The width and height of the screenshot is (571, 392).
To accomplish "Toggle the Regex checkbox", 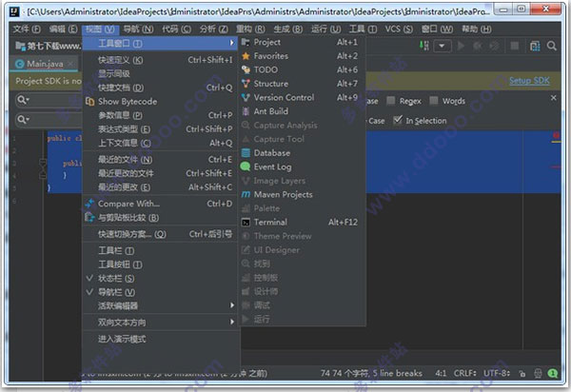I will [391, 101].
